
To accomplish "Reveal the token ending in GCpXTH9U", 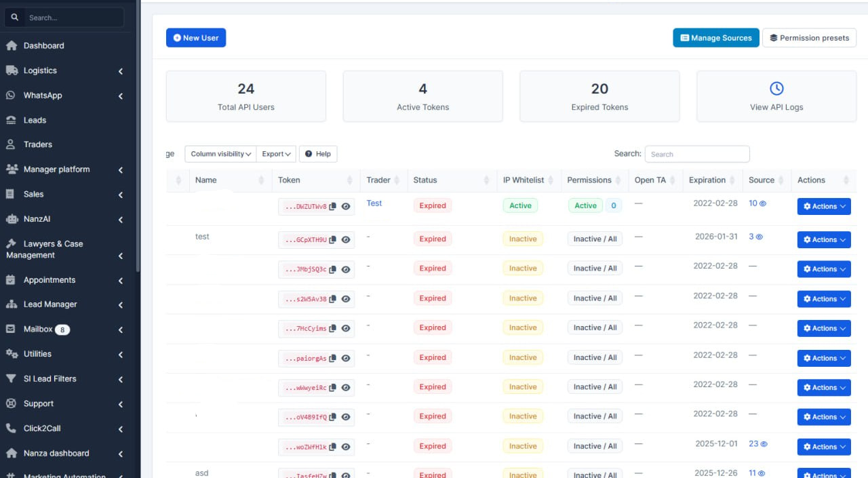I will 346,239.
